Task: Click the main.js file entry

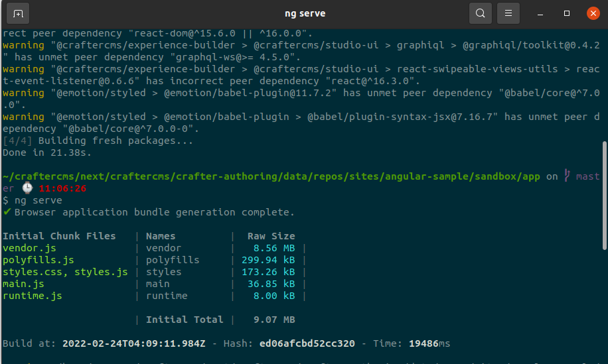Action: (x=24, y=284)
